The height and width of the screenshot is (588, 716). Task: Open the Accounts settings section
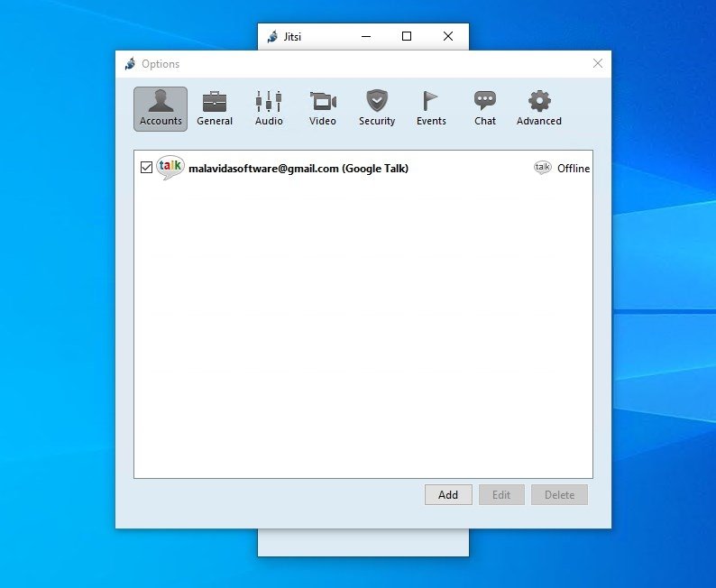click(161, 109)
